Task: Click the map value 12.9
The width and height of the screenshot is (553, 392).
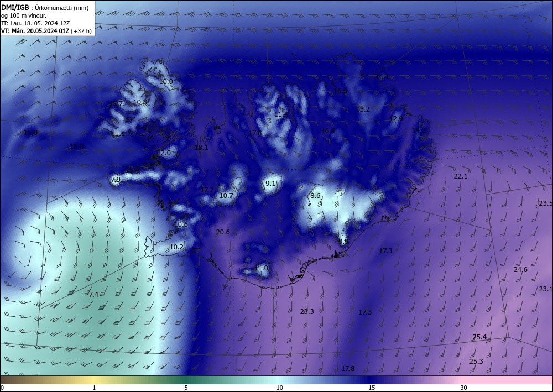Action: click(x=397, y=119)
